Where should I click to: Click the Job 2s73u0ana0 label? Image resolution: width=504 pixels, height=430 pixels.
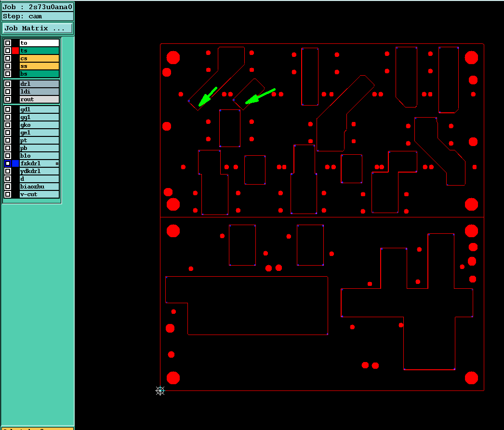tap(38, 7)
